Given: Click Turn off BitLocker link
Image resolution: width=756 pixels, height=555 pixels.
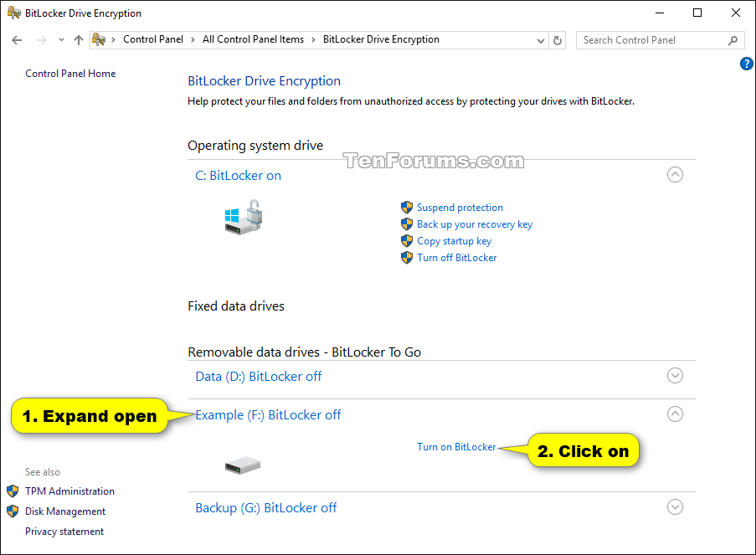Looking at the screenshot, I should [456, 258].
